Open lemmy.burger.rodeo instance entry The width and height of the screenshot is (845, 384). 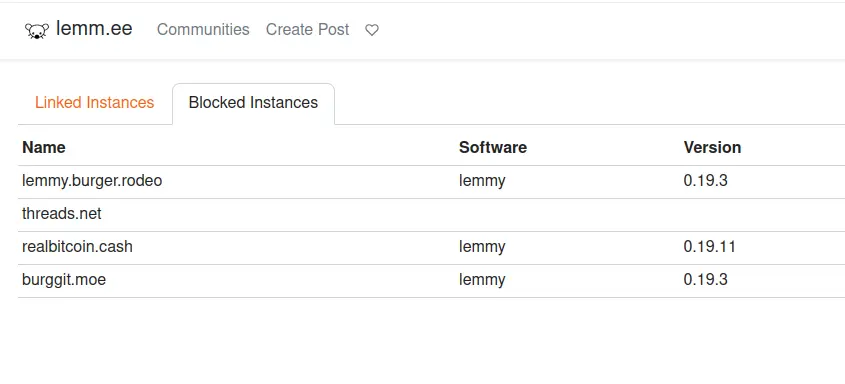pyautogui.click(x=92, y=180)
